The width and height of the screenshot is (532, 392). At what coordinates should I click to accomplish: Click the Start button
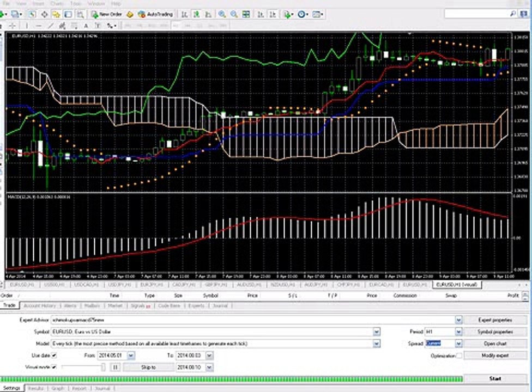[495, 378]
